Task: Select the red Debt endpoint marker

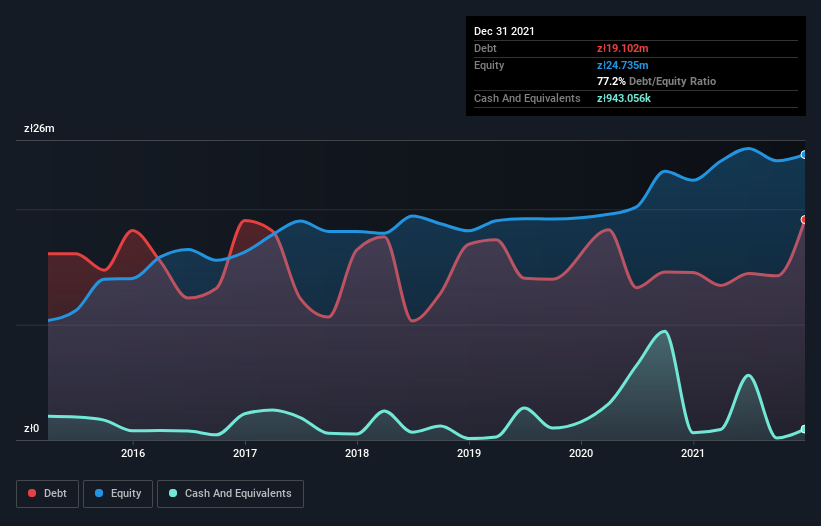Action: 804,220
